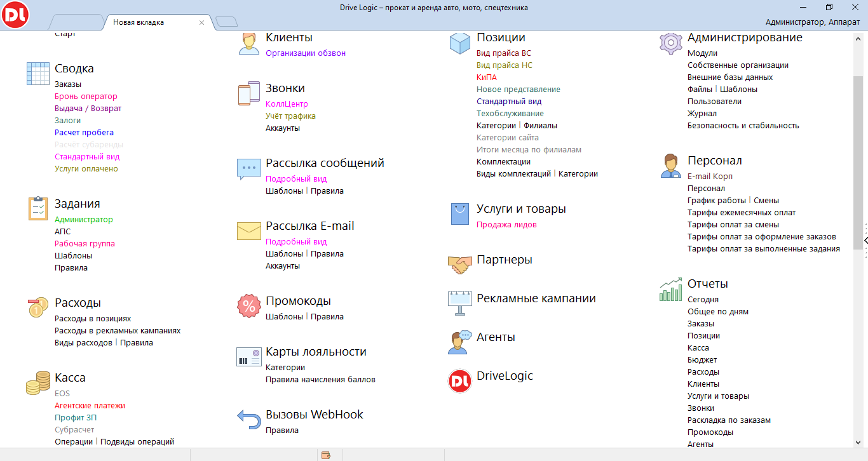Click the Задания clipboard icon
Screen dimensions: 868x461
point(37,208)
